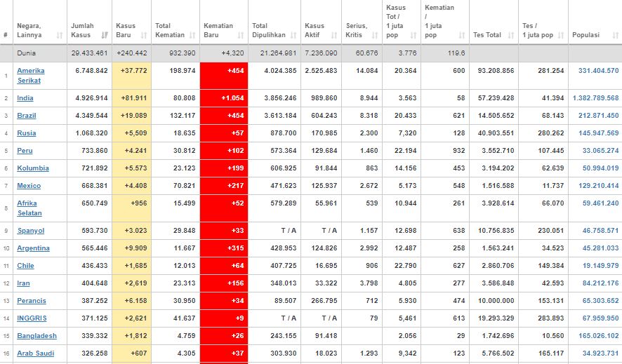This screenshot has height=364, width=622.
Task: Click population value 212.871.450
Action: tap(598, 116)
